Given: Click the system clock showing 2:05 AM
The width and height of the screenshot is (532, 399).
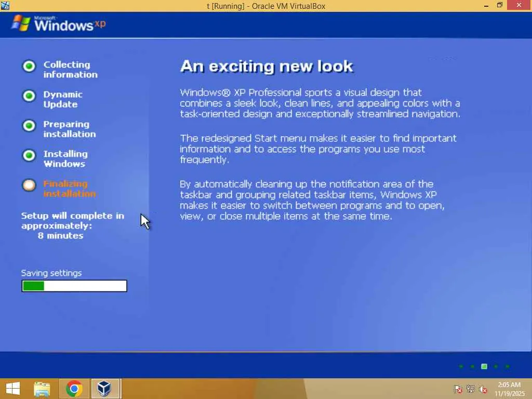Looking at the screenshot, I should pyautogui.click(x=509, y=385).
